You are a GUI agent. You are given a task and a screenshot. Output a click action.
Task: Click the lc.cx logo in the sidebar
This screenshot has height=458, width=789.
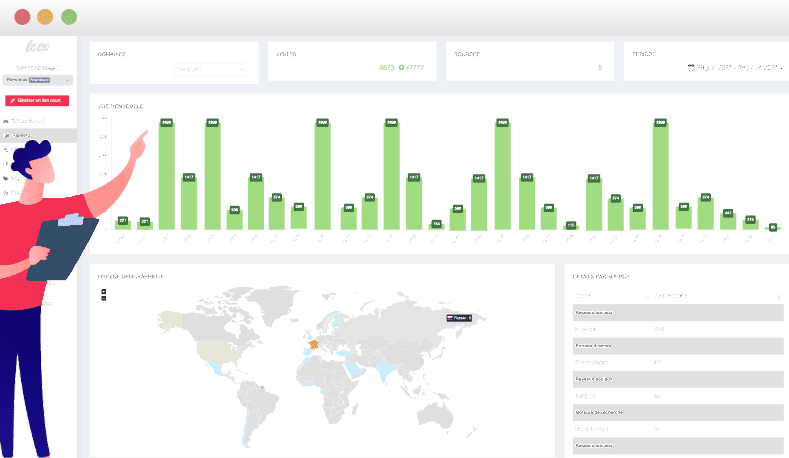[38, 47]
